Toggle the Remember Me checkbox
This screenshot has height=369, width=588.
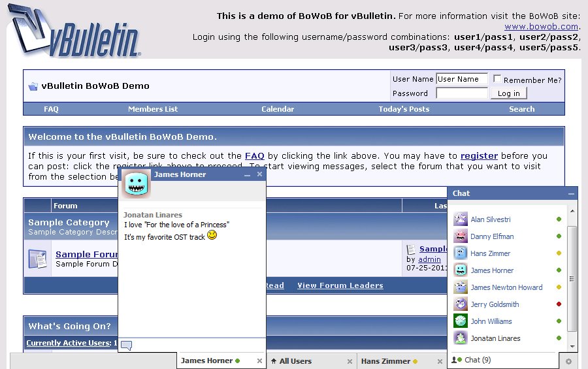[x=497, y=79]
